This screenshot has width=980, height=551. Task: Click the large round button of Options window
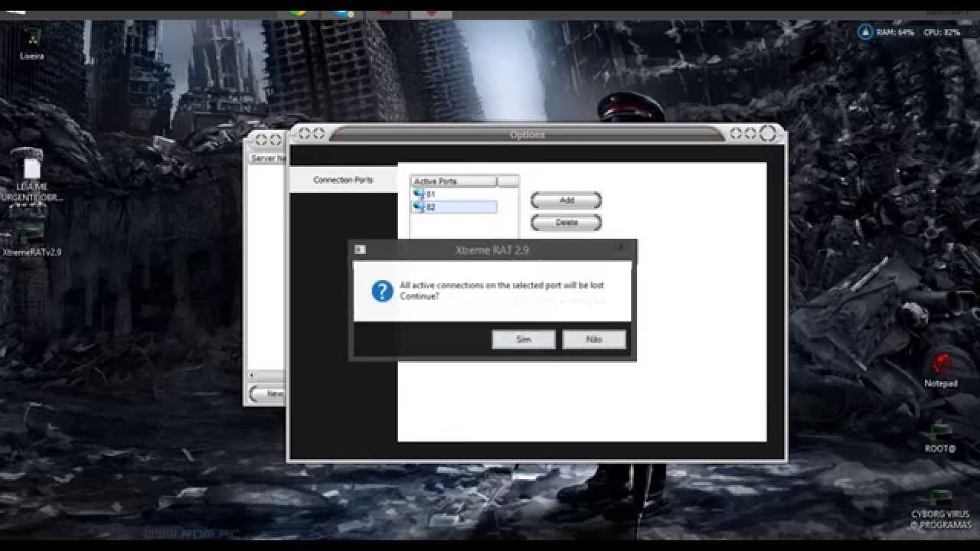[x=768, y=134]
